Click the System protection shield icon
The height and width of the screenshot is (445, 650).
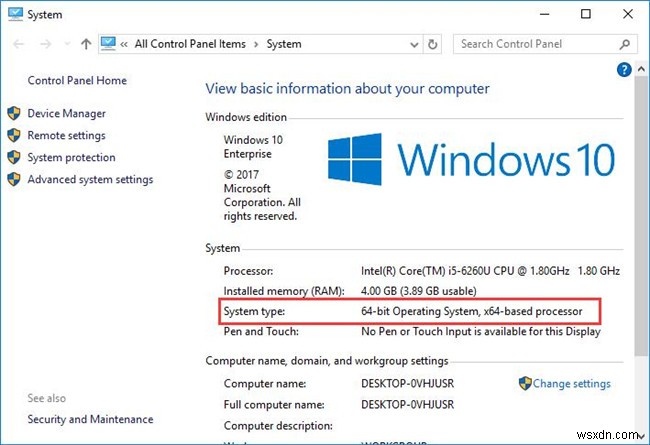14,158
